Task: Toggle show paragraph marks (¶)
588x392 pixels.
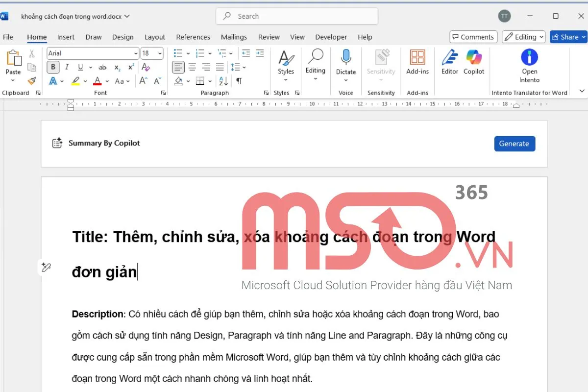Action: 239,81
